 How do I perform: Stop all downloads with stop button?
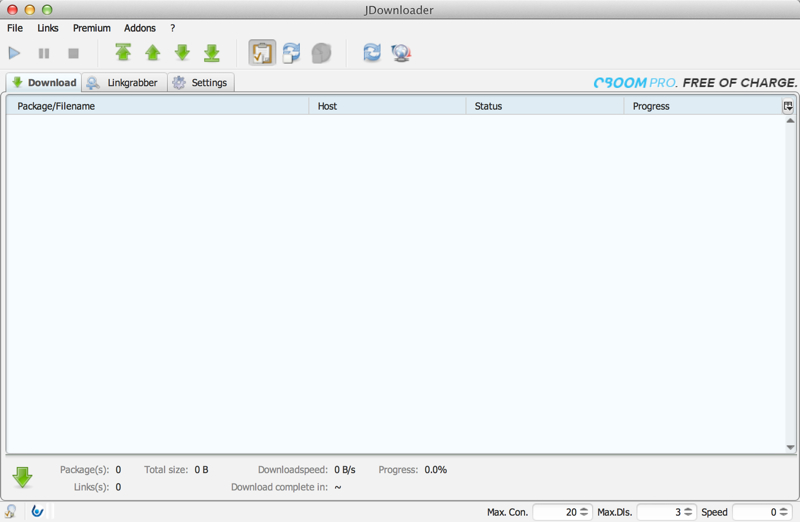coord(73,53)
